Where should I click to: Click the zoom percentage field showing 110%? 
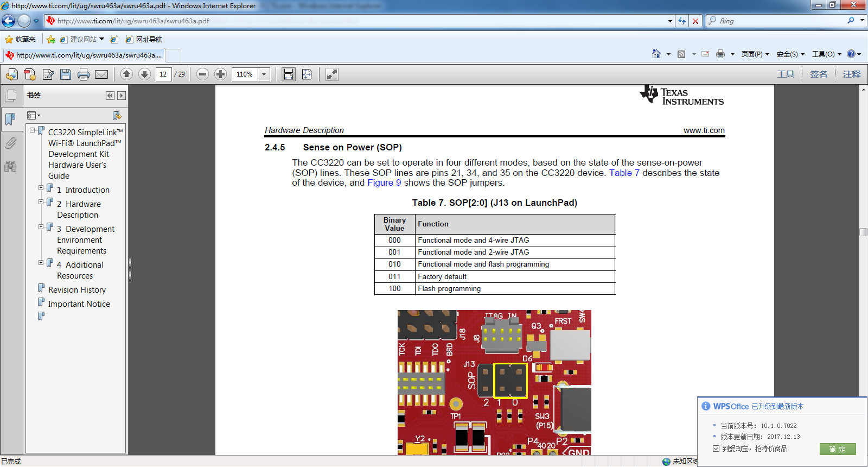[x=245, y=74]
